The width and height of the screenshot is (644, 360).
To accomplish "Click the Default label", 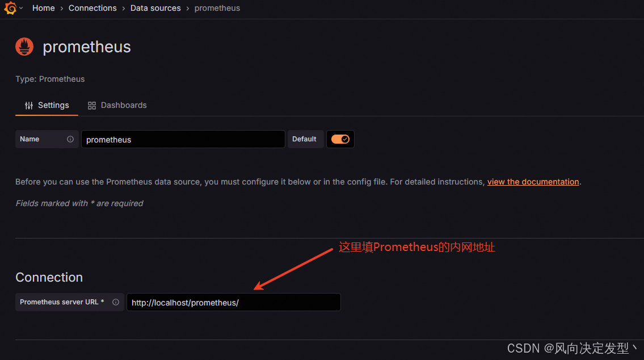I will click(304, 139).
